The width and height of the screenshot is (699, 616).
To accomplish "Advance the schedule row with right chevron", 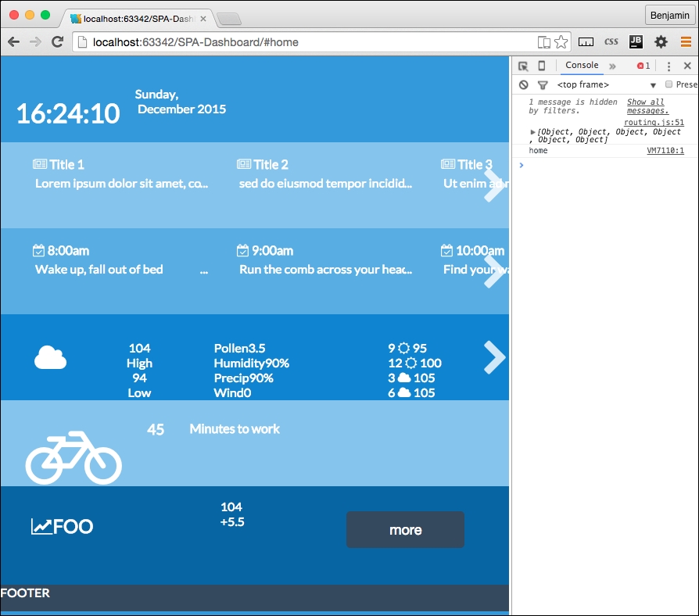I will [x=494, y=271].
